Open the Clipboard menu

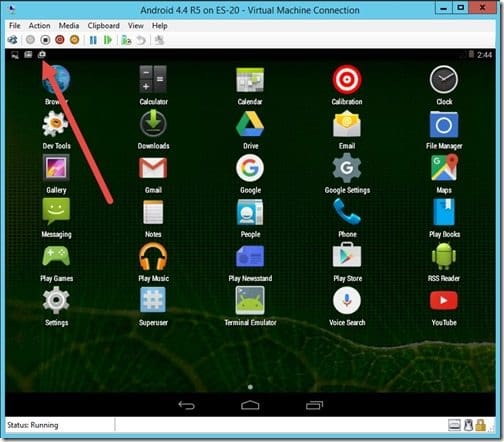[x=103, y=26]
